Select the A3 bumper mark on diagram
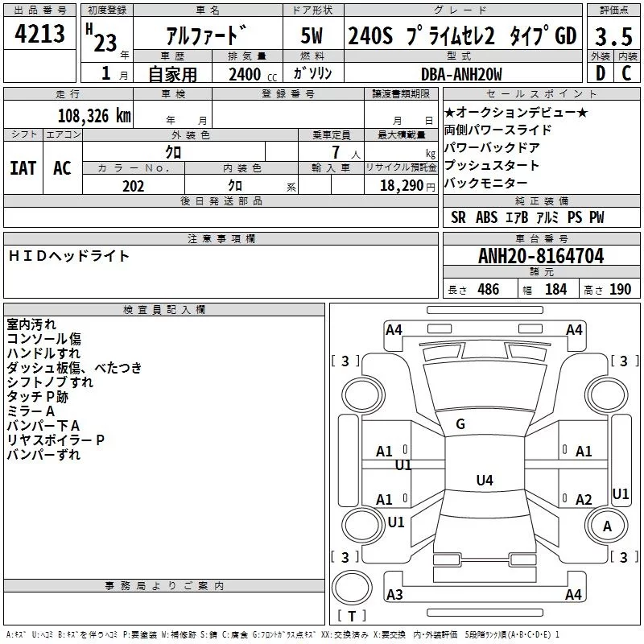Screen dimensions: 644x644 pyautogui.click(x=394, y=594)
